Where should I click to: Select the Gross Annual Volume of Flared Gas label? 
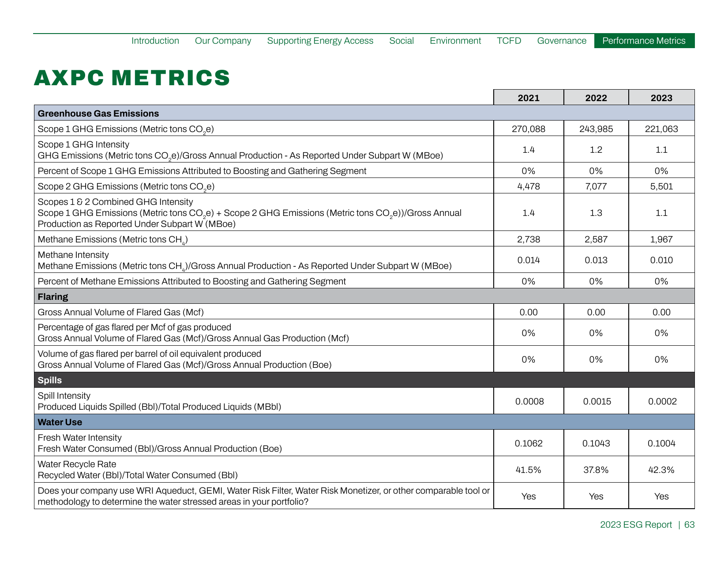click(120, 312)
